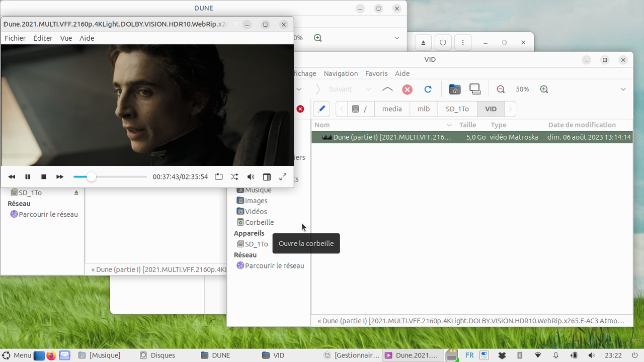Click the video seek slider handle

(91, 177)
